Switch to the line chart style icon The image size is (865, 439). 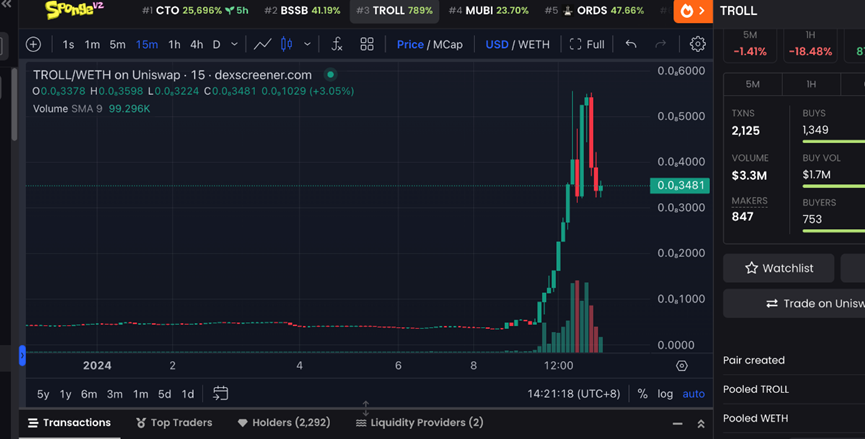(x=263, y=44)
